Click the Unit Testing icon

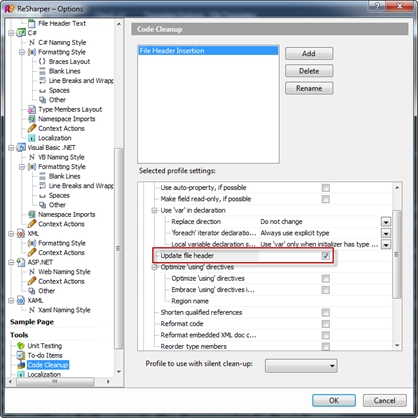pos(21,346)
